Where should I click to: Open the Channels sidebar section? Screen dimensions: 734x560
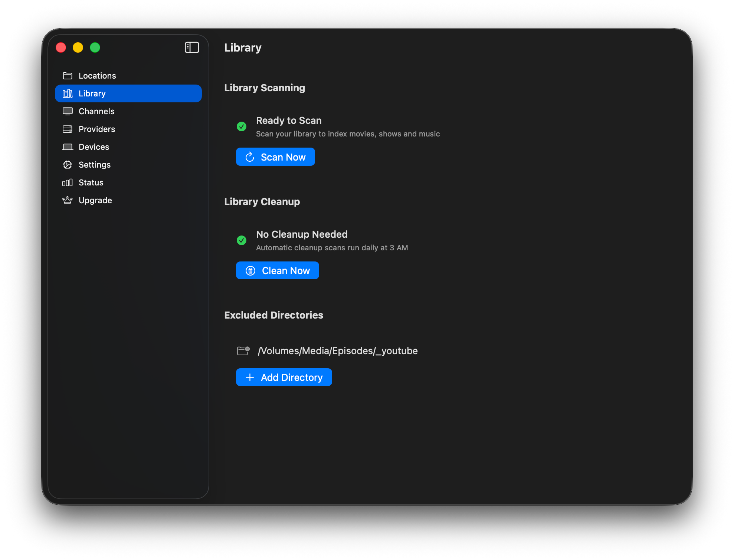tap(96, 111)
